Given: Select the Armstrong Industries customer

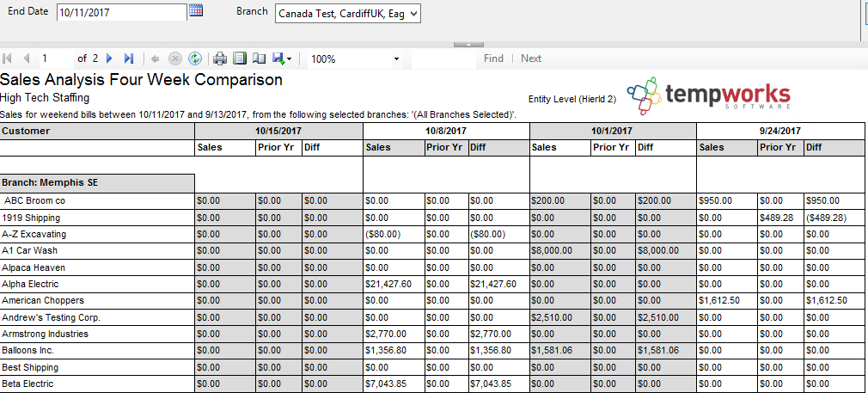Looking at the screenshot, I should [45, 334].
